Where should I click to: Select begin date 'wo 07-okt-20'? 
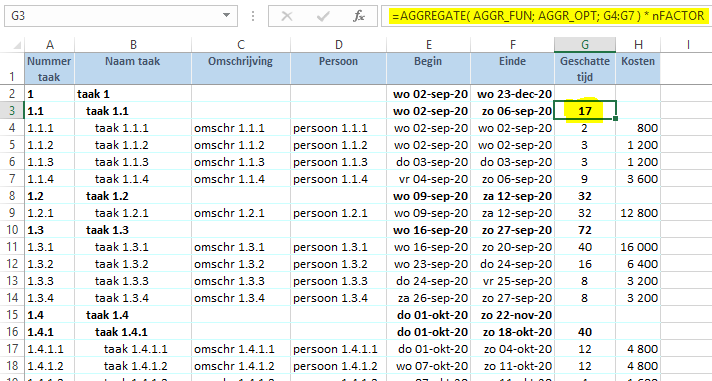pyautogui.click(x=428, y=366)
